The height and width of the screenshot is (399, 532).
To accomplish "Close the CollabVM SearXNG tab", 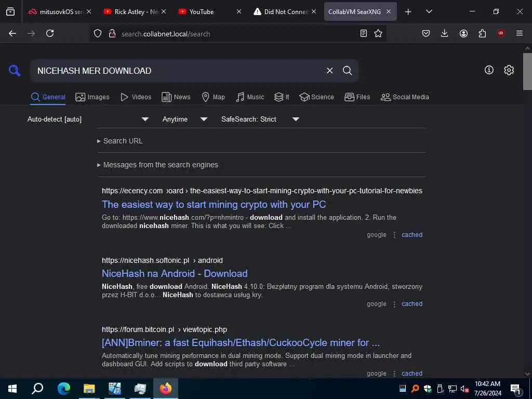I will tap(389, 11).
